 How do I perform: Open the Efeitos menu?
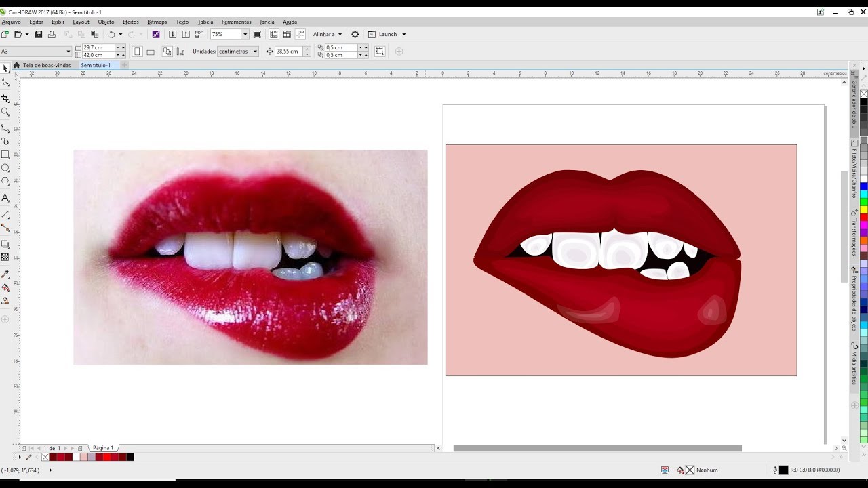coord(131,22)
